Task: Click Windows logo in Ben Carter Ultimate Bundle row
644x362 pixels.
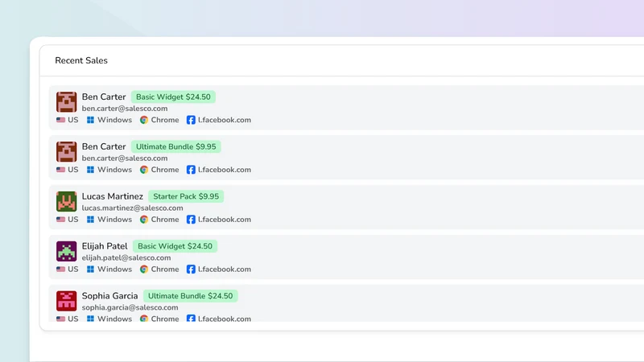Action: (90, 170)
